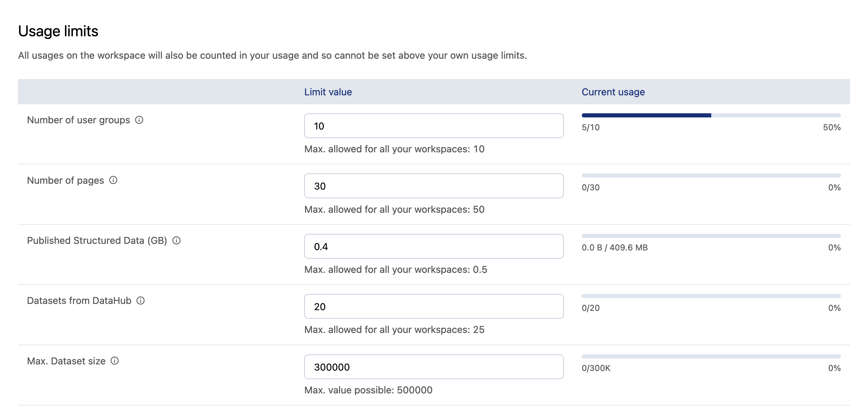
Task: Click the pages usage progress bar
Action: [x=711, y=175]
